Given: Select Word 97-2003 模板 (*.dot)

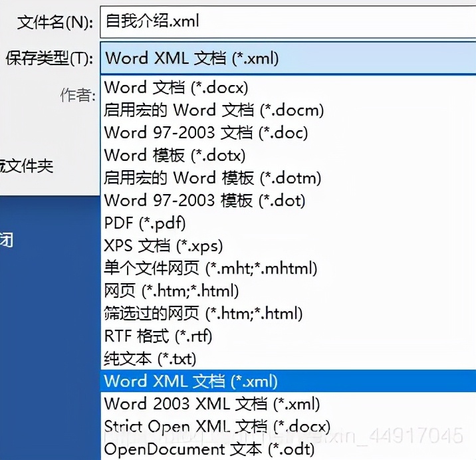Looking at the screenshot, I should (289, 200).
